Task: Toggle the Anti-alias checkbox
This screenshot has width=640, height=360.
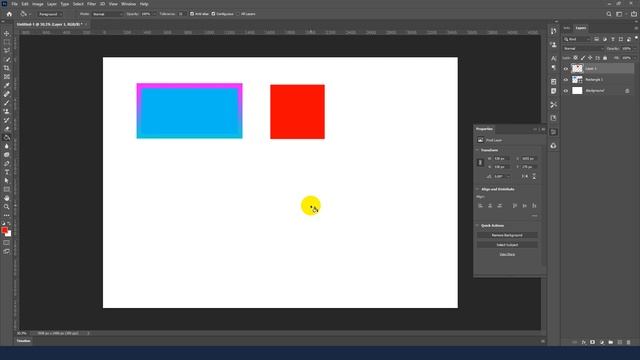Action: 192,14
